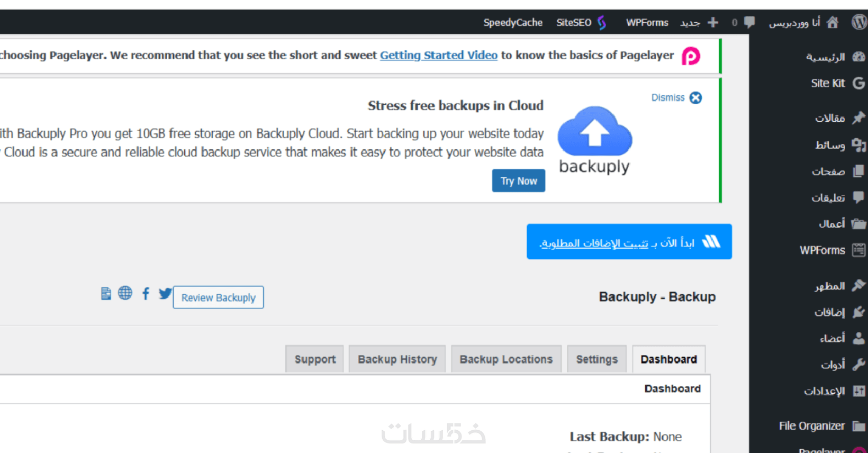Open the Getting Started Video link
This screenshot has width=868, height=453.
tap(439, 55)
